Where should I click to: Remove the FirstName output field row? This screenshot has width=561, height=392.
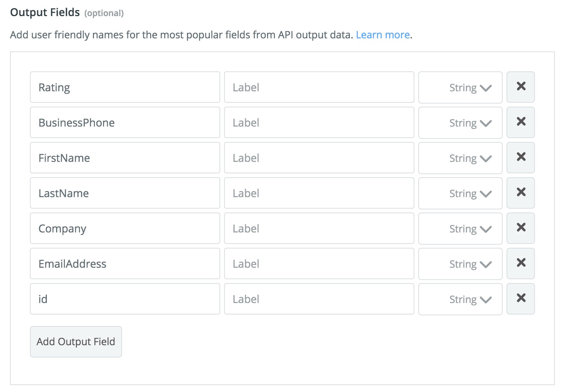520,158
